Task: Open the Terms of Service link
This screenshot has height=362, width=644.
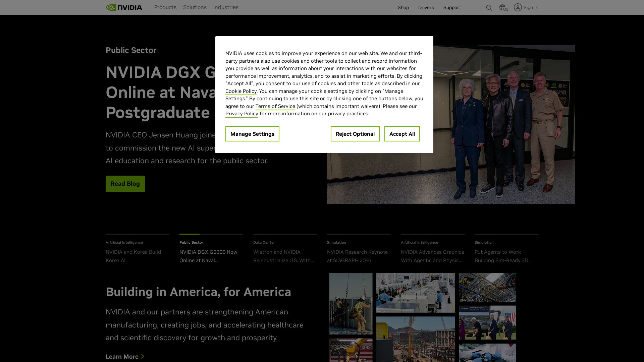Action: click(275, 106)
